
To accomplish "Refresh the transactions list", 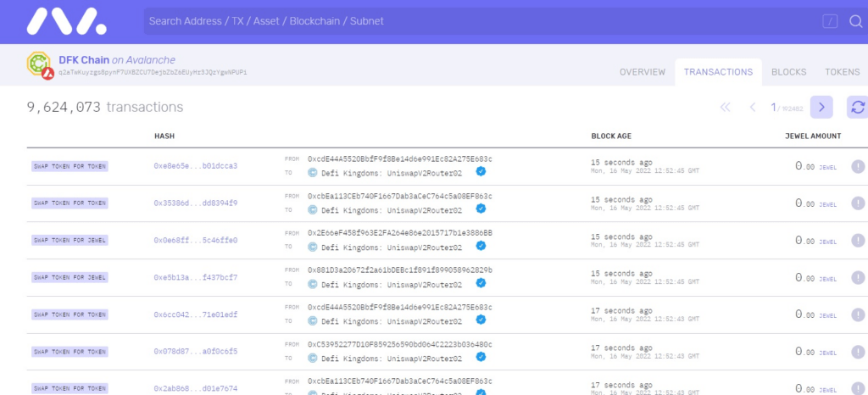I will pos(858,108).
